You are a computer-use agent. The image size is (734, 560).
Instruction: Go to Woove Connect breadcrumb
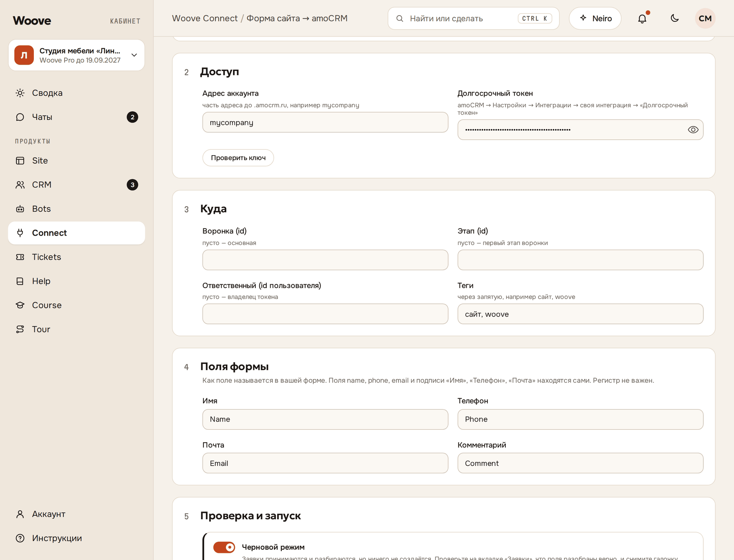coord(205,18)
